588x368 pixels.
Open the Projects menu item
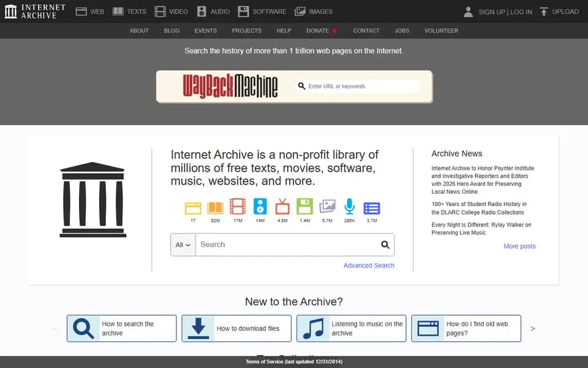click(x=247, y=31)
